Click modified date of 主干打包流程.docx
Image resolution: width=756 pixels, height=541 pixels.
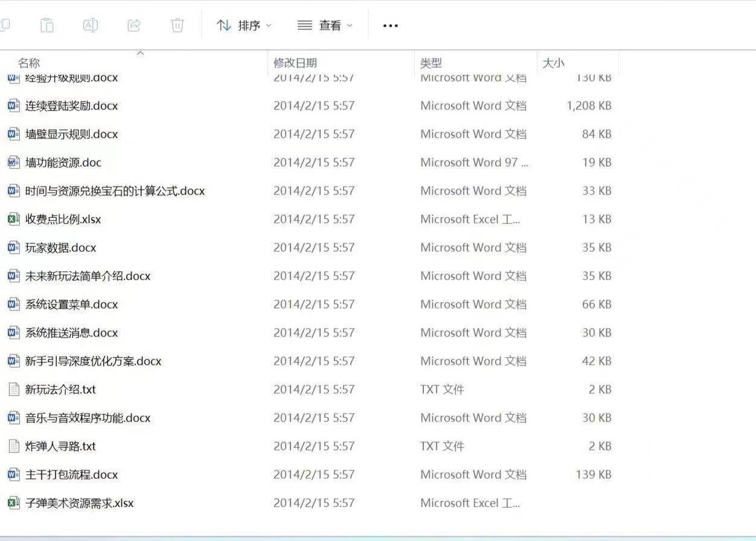click(314, 475)
